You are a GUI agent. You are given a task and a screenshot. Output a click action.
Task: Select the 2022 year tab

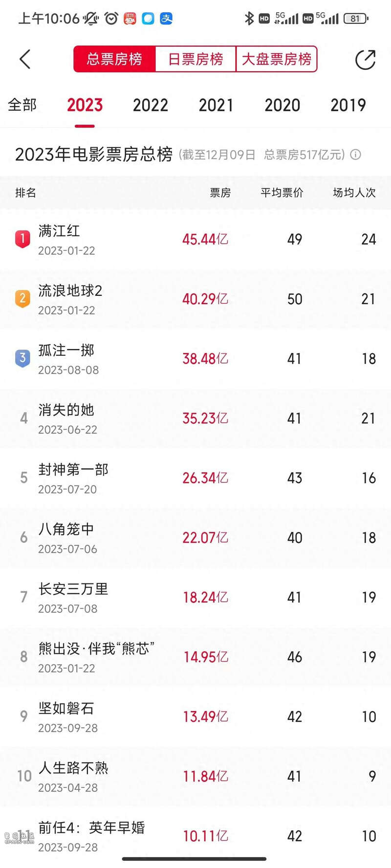(151, 105)
